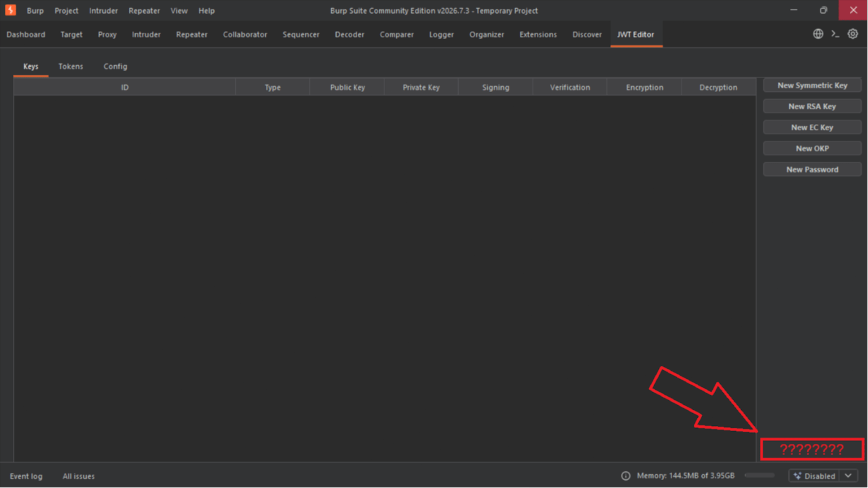Click the Type column header
868x488 pixels.
273,87
